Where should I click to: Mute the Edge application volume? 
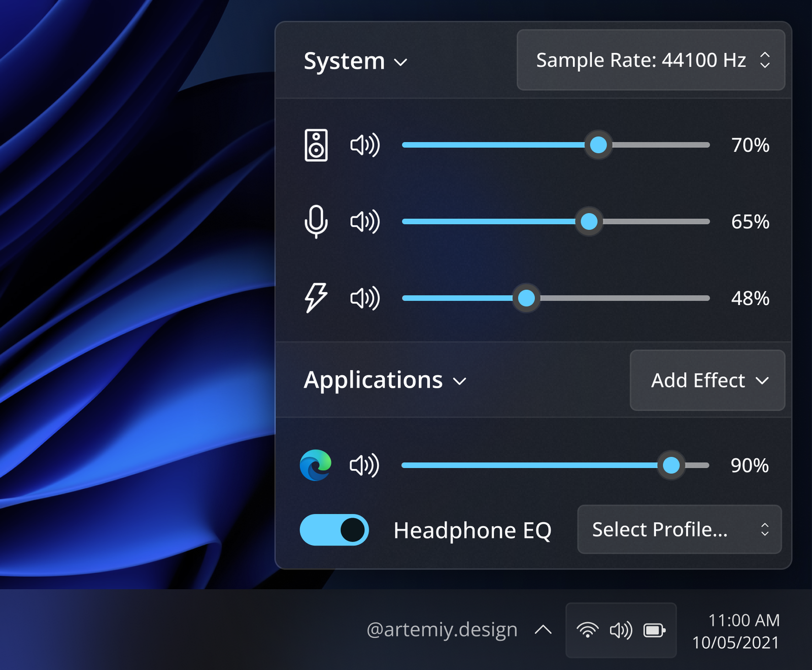364,465
